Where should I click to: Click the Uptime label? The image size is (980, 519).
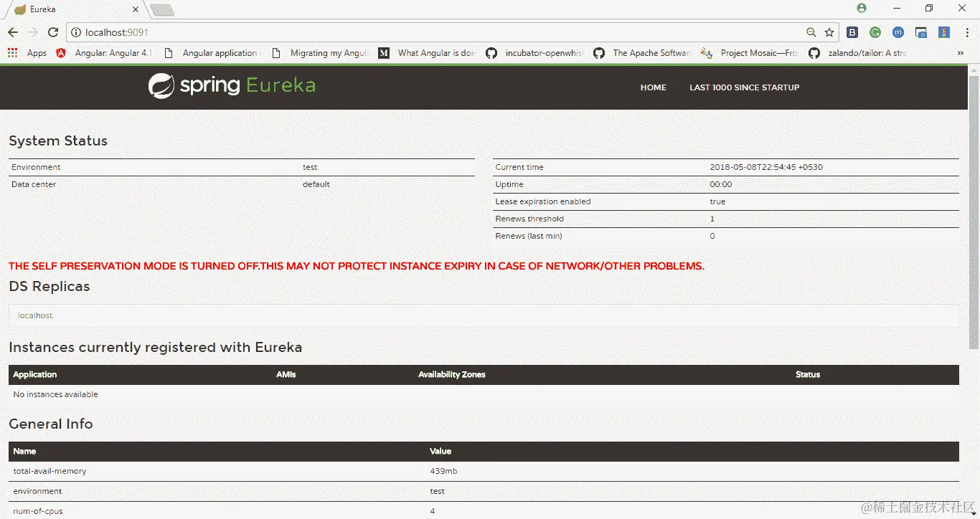[509, 184]
